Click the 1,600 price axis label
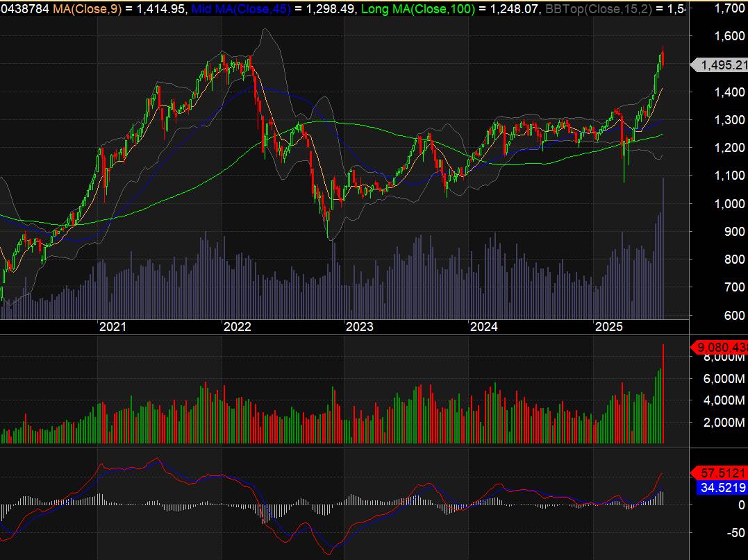This screenshot has height=560, width=748. [729, 36]
